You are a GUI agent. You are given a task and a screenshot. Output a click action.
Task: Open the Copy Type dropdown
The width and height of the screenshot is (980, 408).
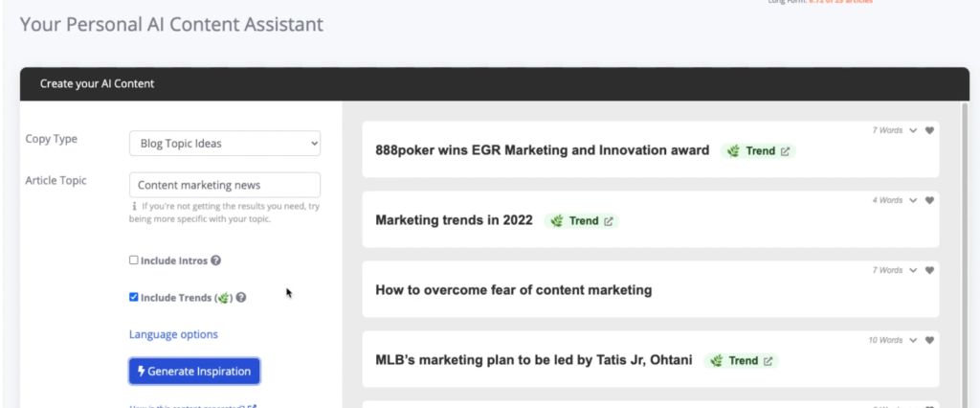tap(225, 144)
